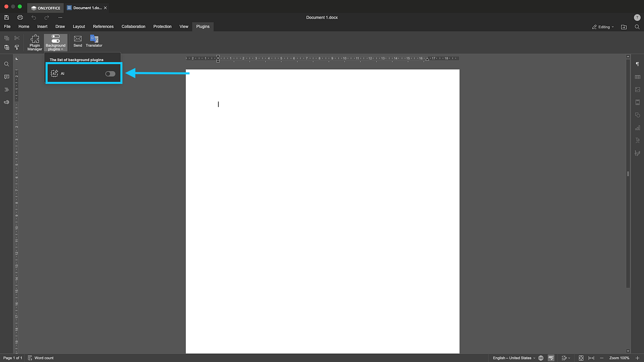Click the Page 1 of 1 indicator
This screenshot has width=644, height=362.
pyautogui.click(x=12, y=358)
